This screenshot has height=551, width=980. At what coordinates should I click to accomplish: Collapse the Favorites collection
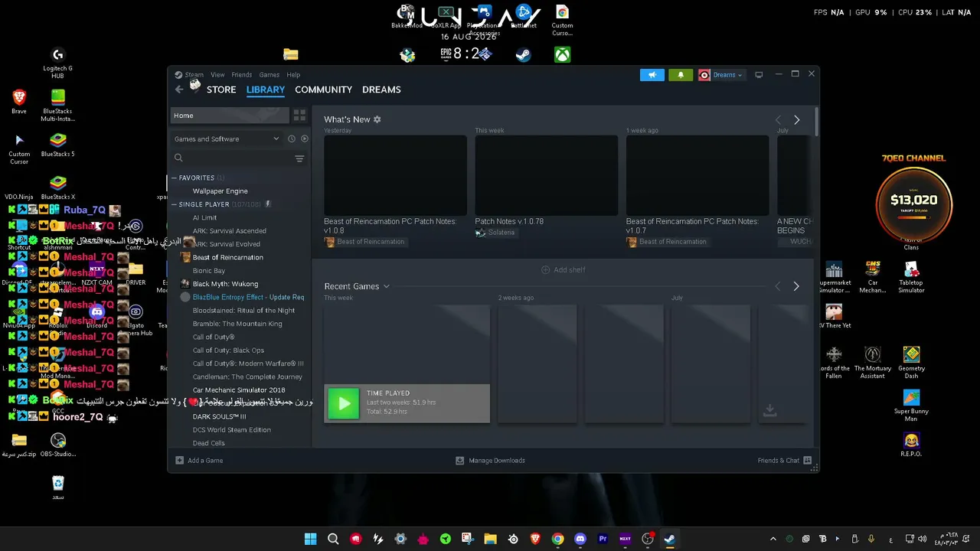pos(174,178)
